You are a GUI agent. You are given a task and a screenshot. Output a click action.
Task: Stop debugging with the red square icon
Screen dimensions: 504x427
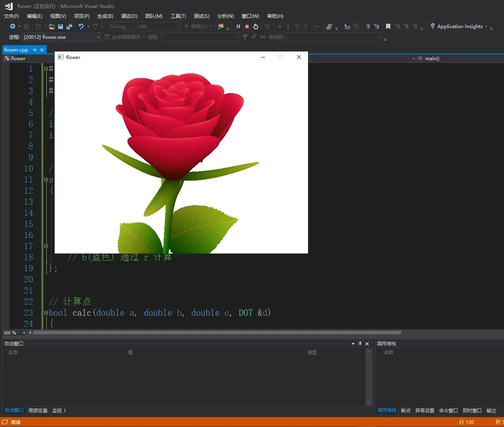[247, 27]
